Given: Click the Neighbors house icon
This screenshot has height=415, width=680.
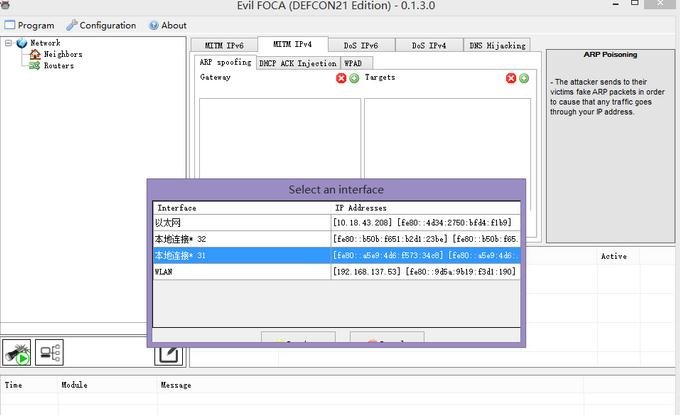Looking at the screenshot, I should pyautogui.click(x=35, y=54).
